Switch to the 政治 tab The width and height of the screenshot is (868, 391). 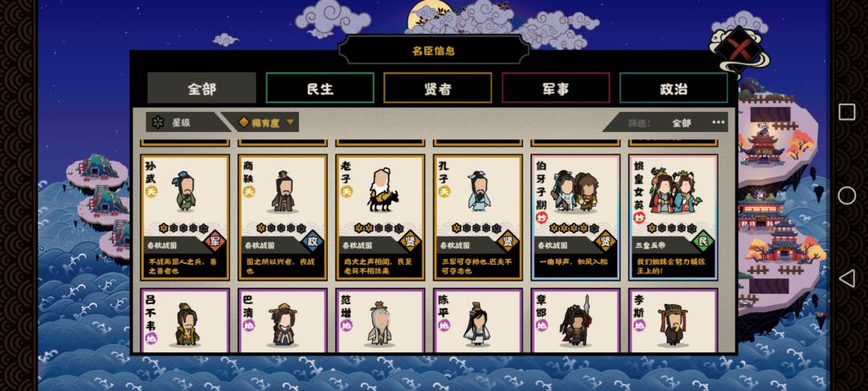point(674,88)
